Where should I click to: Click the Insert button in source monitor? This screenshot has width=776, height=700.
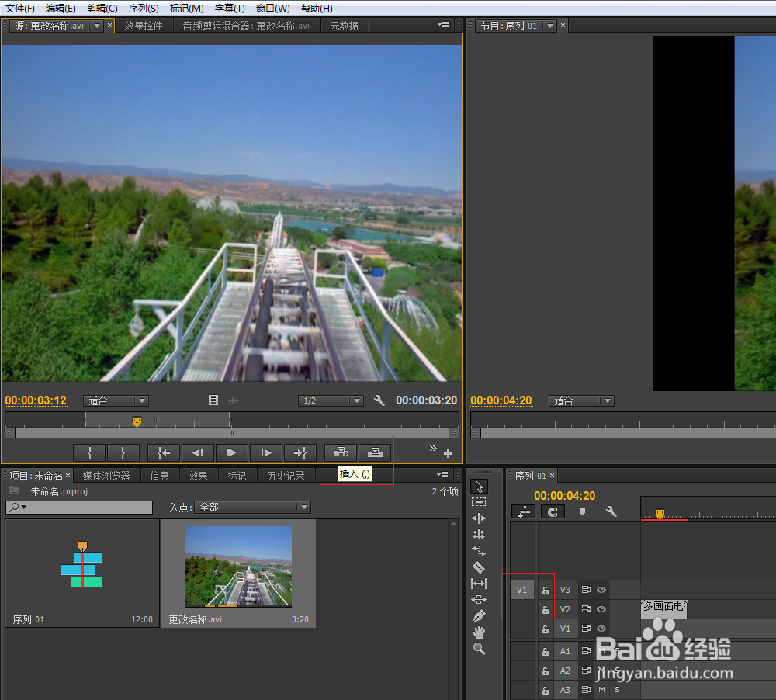tap(341, 452)
